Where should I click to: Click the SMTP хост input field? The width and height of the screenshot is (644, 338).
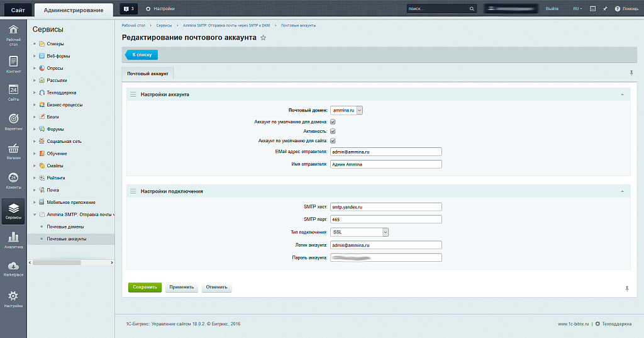click(386, 206)
